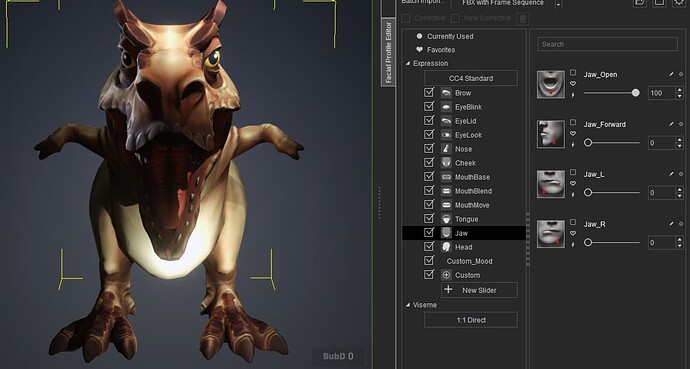Click the trash icon beside View Corrective
Viewport: 690px width, 369px height.
tap(522, 18)
